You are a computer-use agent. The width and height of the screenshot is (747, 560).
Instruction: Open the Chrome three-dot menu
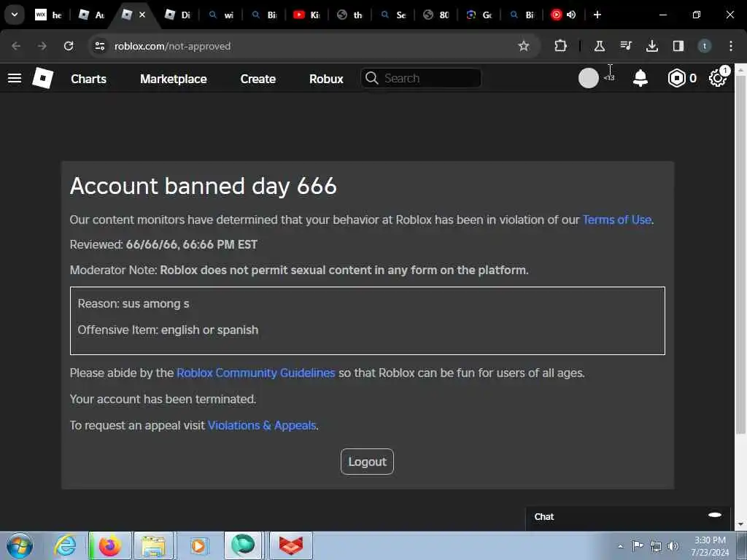tap(731, 46)
